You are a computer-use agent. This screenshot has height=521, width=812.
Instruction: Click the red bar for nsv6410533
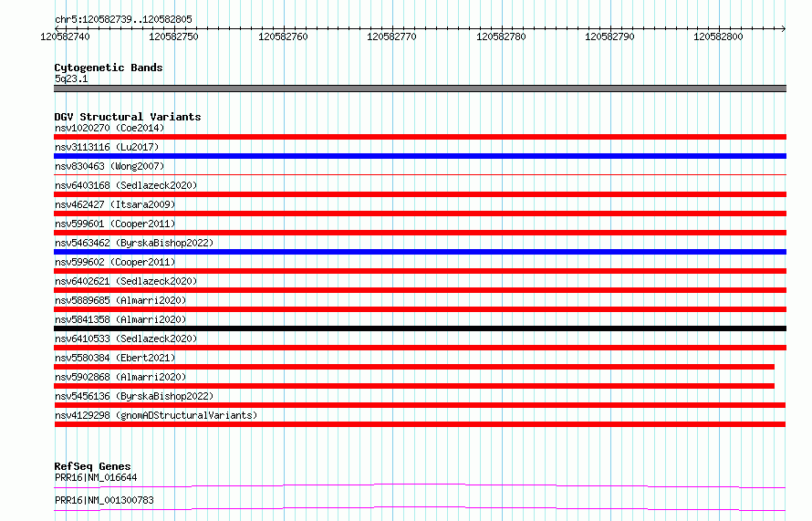[420, 348]
